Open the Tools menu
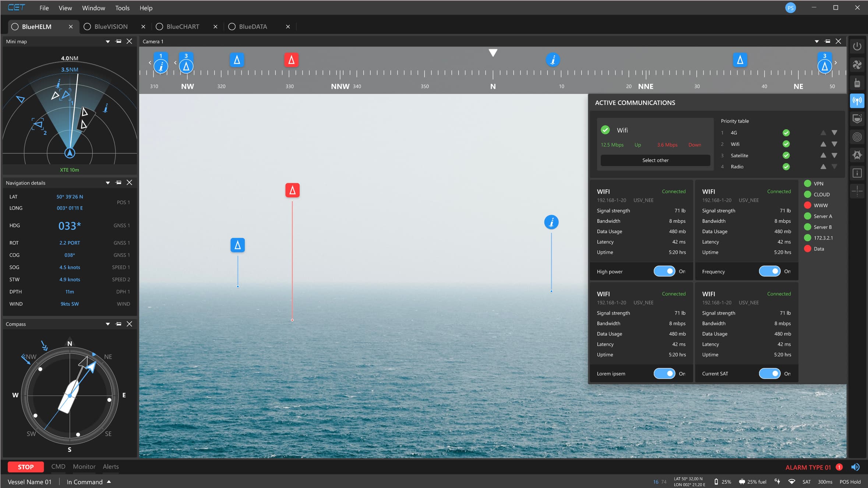The height and width of the screenshot is (488, 868). pos(122,8)
